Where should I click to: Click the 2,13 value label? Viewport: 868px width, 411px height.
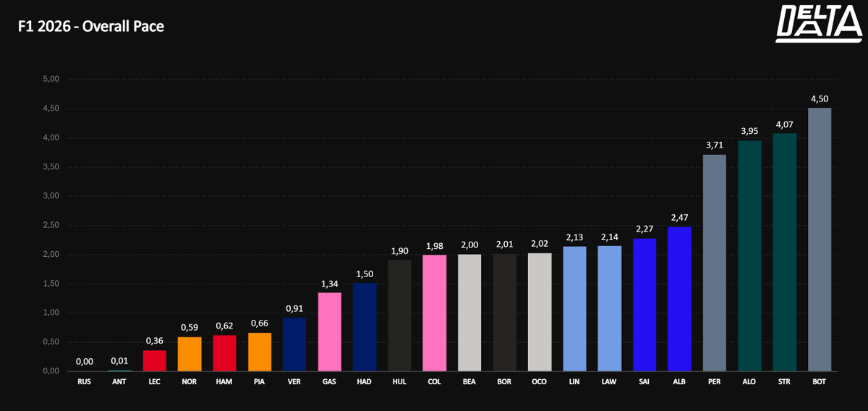click(574, 237)
